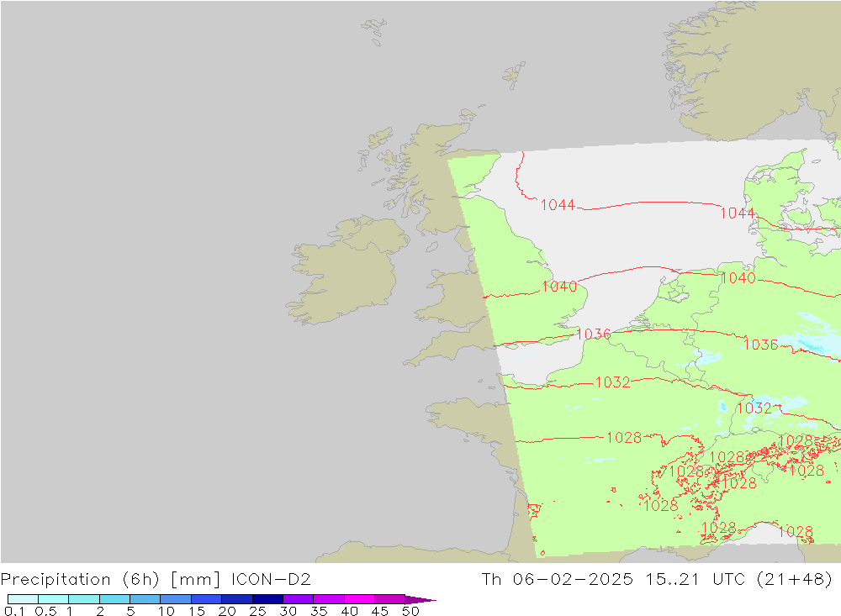Click the legend tick label '50'
841x616 pixels.
(411, 611)
